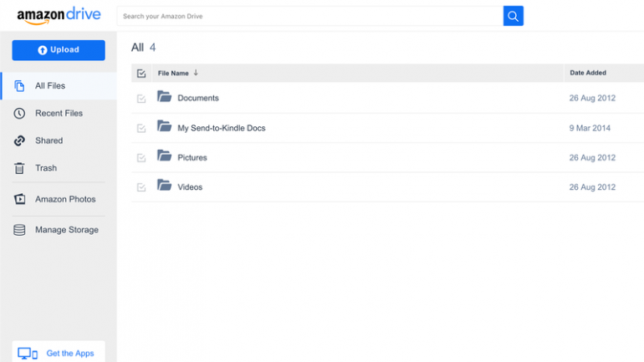Open the Documents folder name
644x362 pixels.
point(198,98)
